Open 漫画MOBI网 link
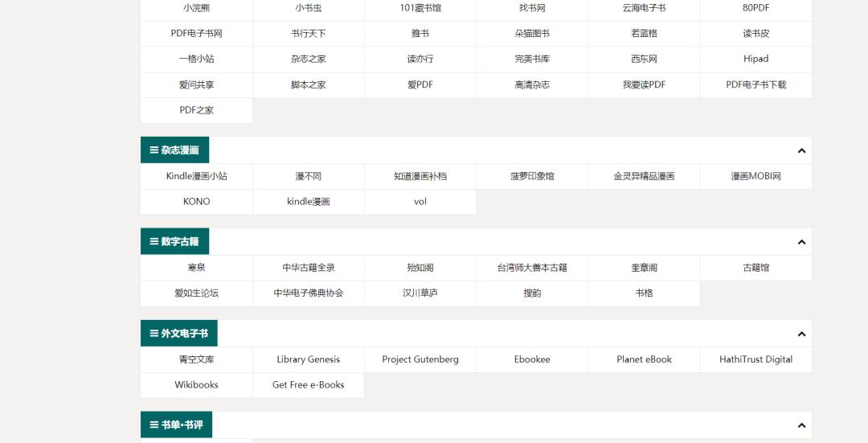The width and height of the screenshot is (868, 443). point(755,176)
